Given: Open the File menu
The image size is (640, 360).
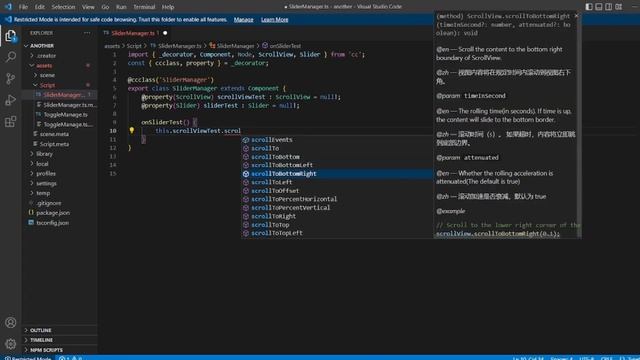Looking at the screenshot, I should pos(23,7).
